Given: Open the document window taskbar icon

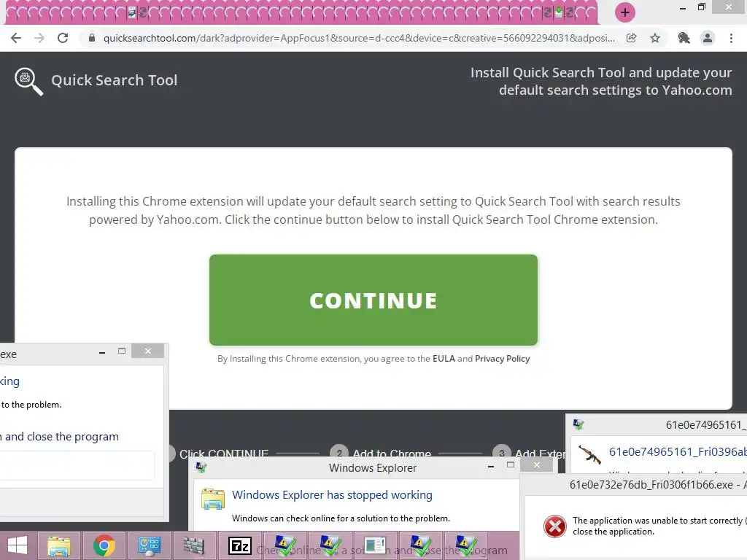Looking at the screenshot, I should coord(375,545).
